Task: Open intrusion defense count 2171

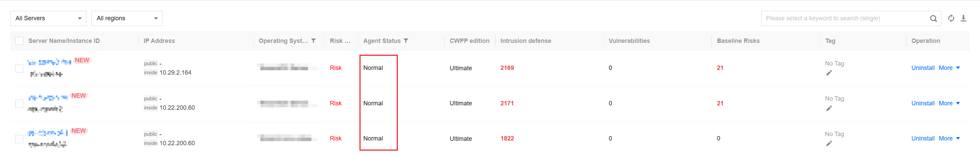Action: point(507,103)
